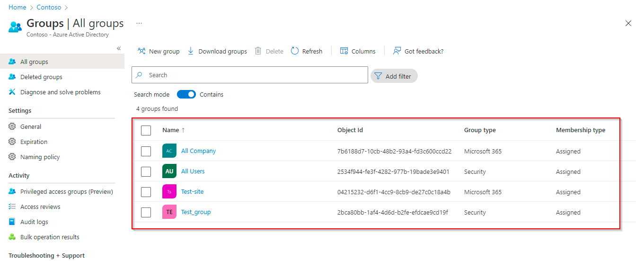Click the '4 groups found' text
This screenshot has width=644, height=261.
pos(157,108)
